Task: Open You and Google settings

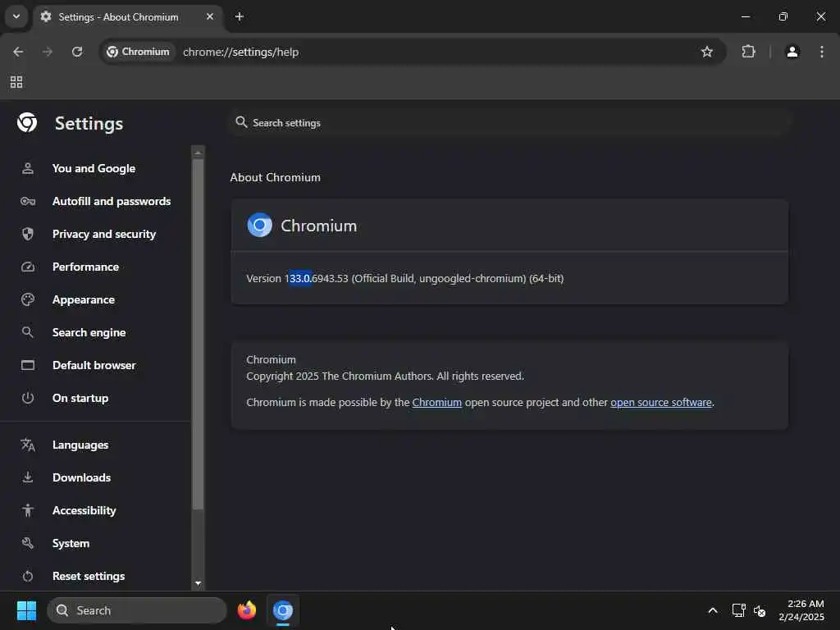Action: [94, 168]
